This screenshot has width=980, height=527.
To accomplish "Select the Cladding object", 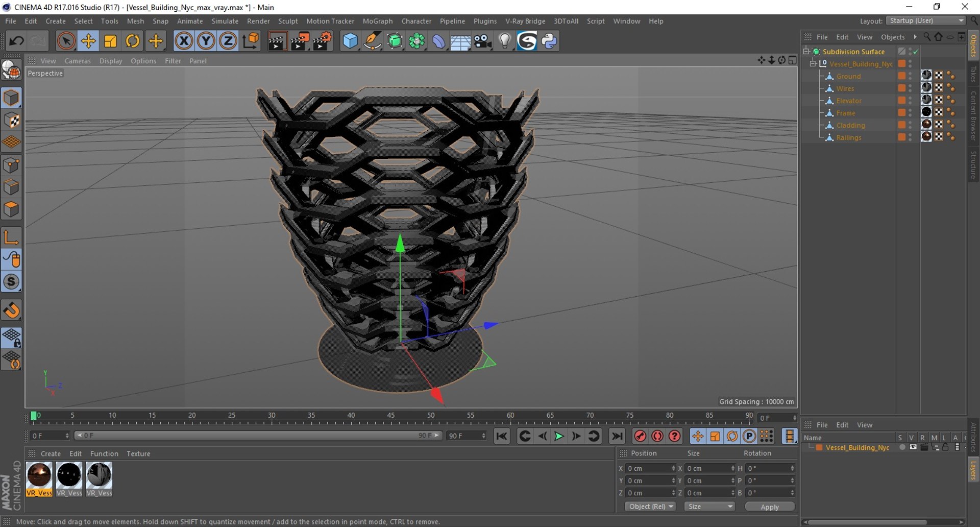I will tap(850, 125).
